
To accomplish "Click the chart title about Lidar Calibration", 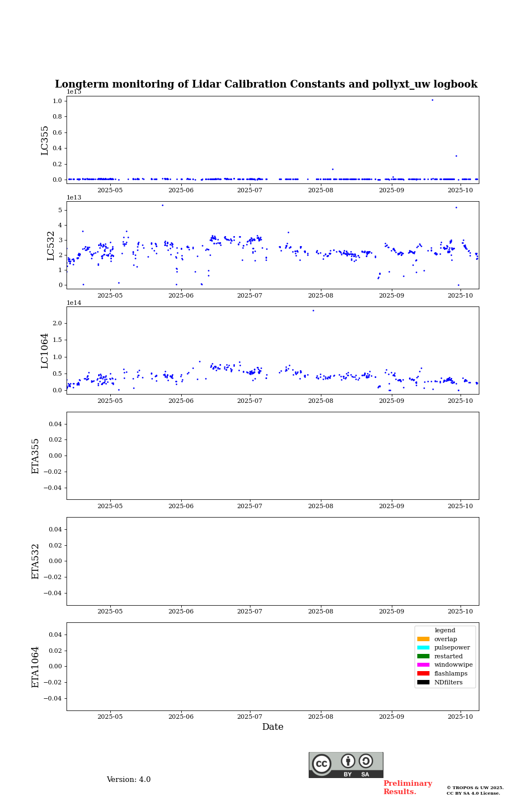I will click(x=266, y=84).
